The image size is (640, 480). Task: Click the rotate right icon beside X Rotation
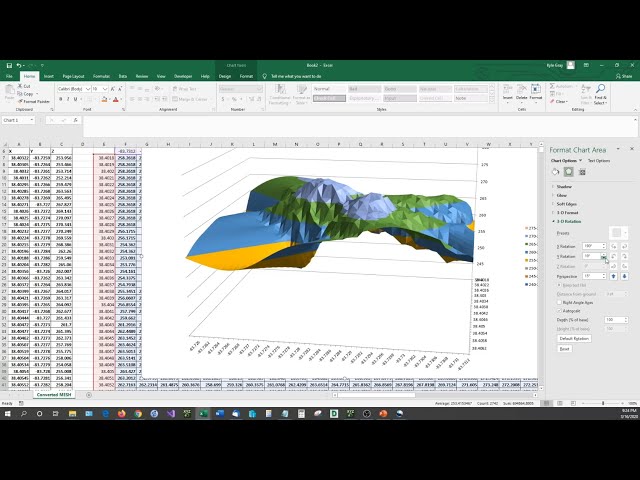point(624,246)
